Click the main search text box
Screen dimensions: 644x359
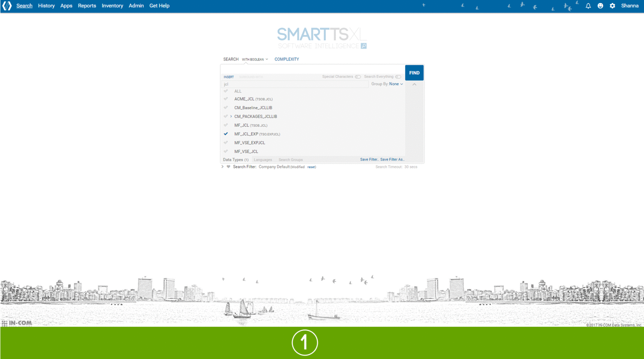click(x=313, y=69)
